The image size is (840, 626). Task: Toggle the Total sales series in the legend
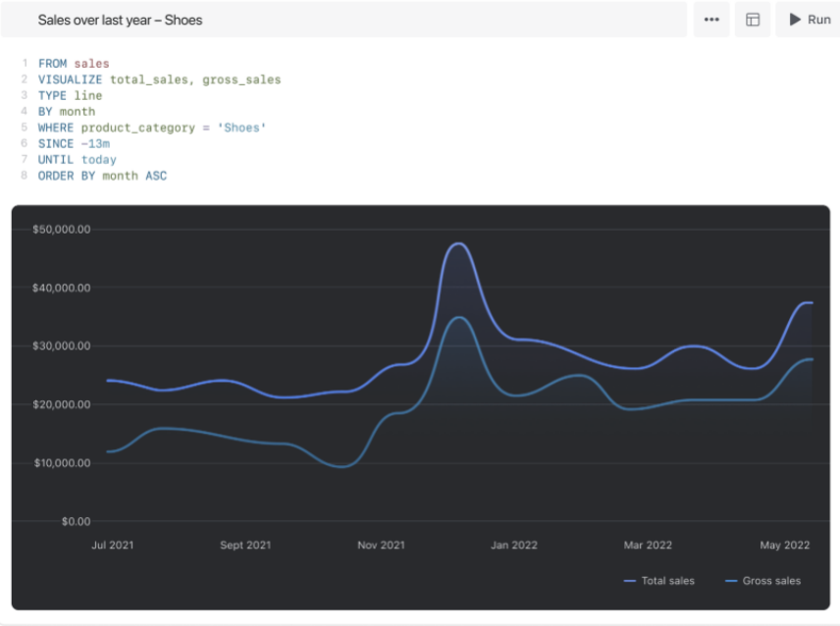coord(659,580)
